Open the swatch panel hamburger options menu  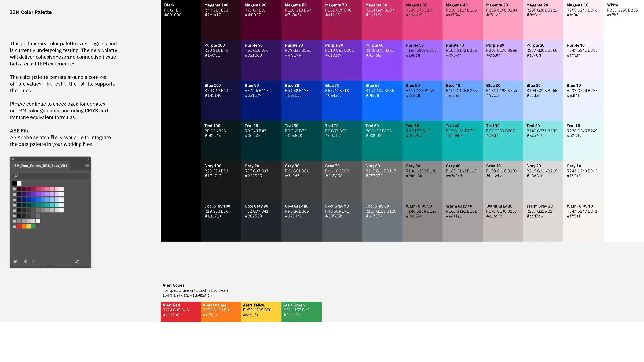(x=87, y=166)
